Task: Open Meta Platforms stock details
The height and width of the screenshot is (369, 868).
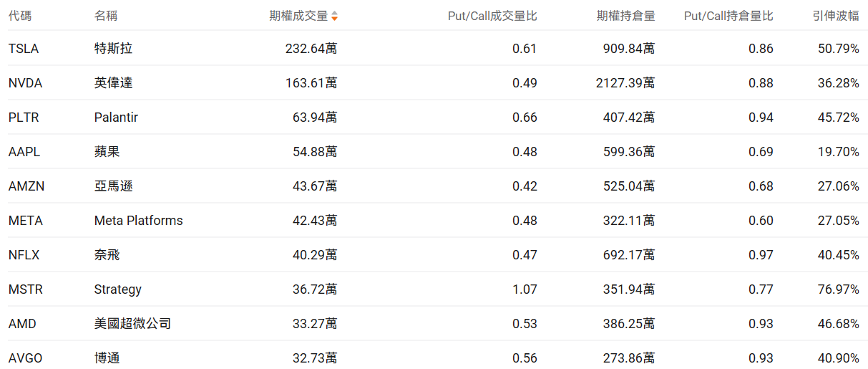Action: (x=138, y=221)
